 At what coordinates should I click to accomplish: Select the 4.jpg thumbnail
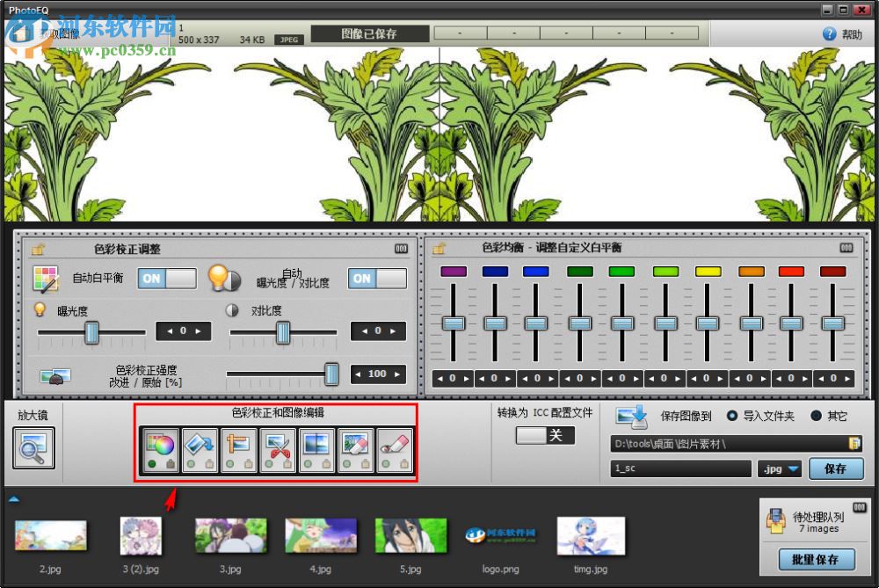pos(321,534)
